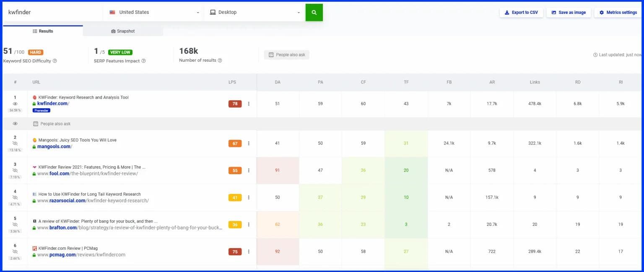This screenshot has width=644, height=272.
Task: Show result 3 fool.com via crossed eye
Action: 15,171
